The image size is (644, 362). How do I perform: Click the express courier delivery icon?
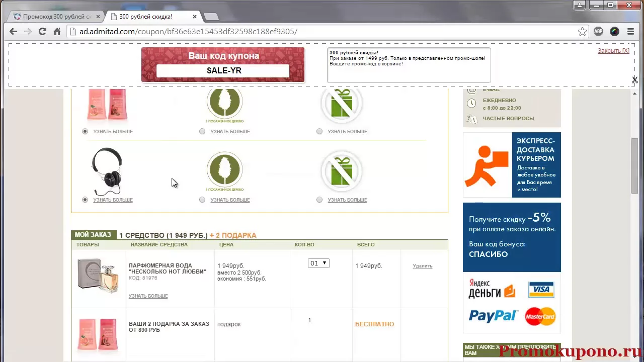point(487,165)
